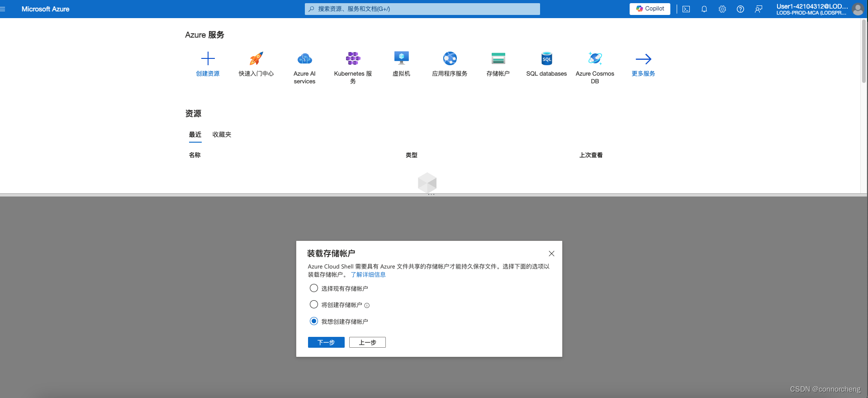
Task: Open Azure AI services icon
Action: click(x=304, y=58)
